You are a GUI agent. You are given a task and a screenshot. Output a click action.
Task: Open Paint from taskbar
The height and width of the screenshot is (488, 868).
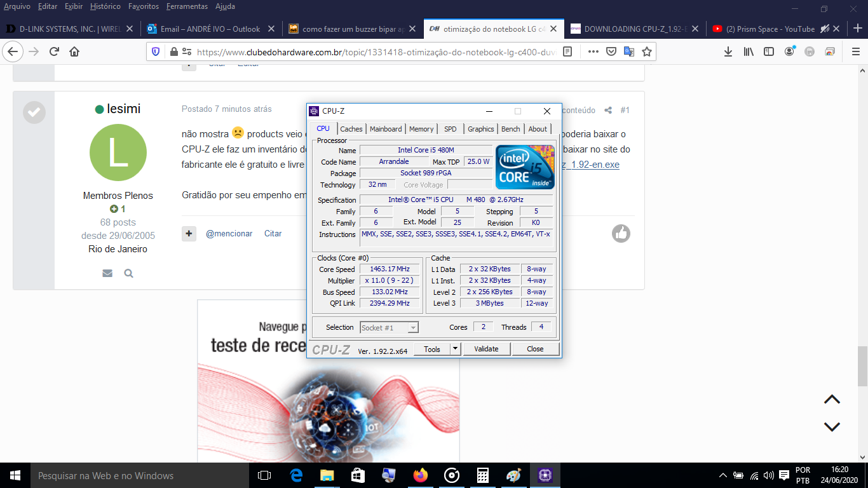tap(513, 475)
